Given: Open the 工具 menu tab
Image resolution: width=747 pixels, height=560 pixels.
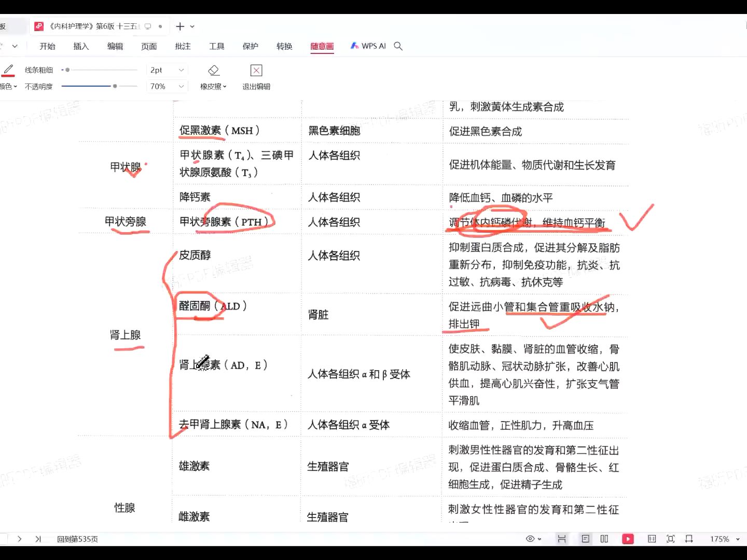Looking at the screenshot, I should (x=217, y=46).
